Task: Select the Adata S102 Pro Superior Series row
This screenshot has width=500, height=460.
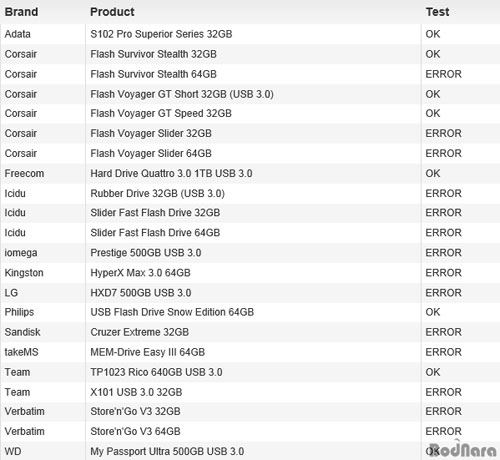Action: pyautogui.click(x=250, y=34)
